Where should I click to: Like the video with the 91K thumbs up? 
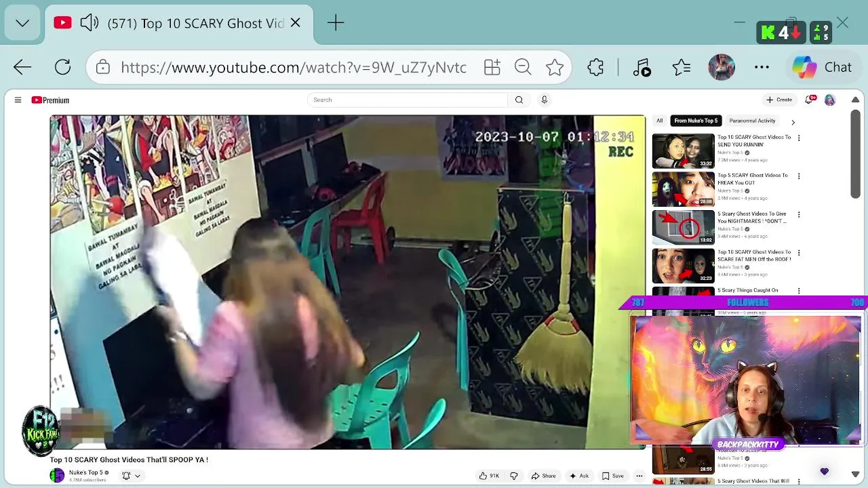(489, 476)
